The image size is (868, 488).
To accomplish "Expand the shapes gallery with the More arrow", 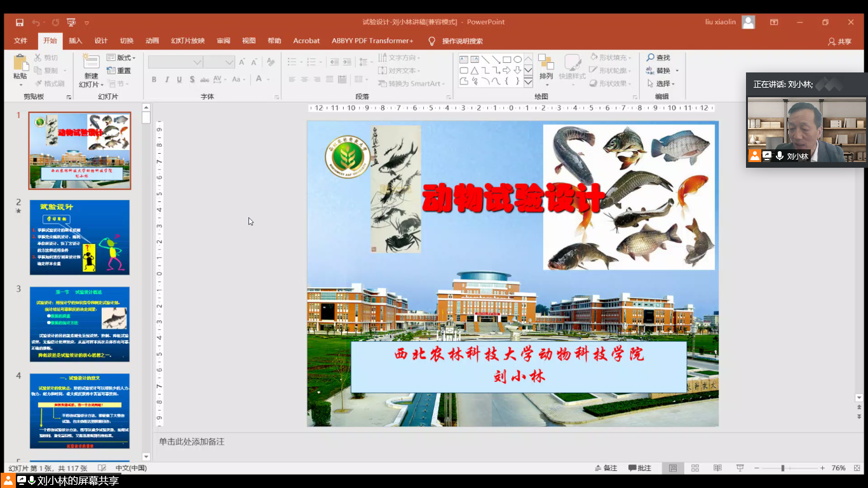I will 528,81.
